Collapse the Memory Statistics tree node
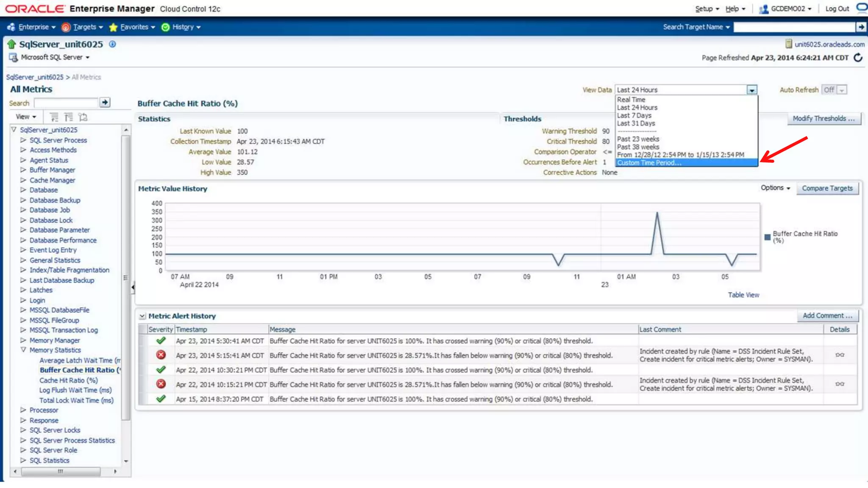This screenshot has width=868, height=488. pos(23,350)
